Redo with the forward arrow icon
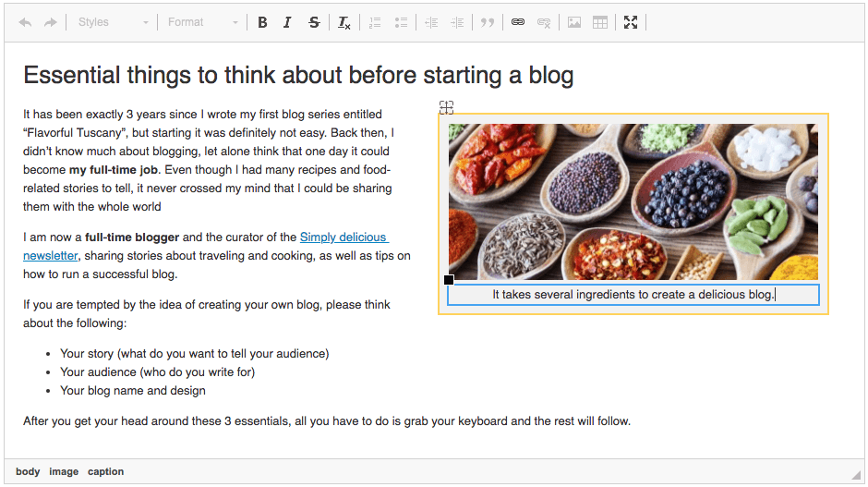 pyautogui.click(x=51, y=22)
